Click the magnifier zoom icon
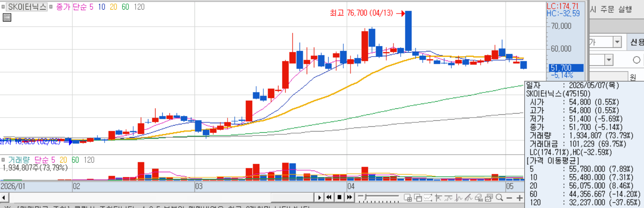644x208 pixels. point(500,197)
